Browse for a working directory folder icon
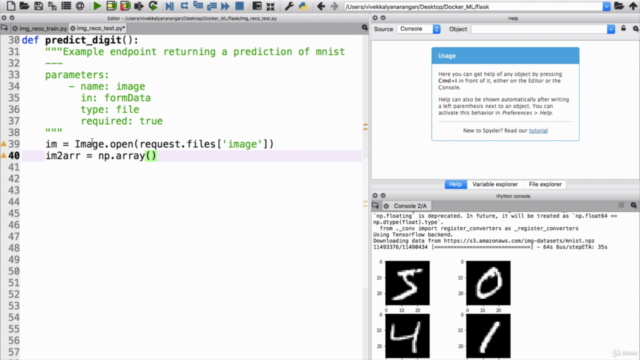This screenshot has width=640, height=360. coord(619,6)
